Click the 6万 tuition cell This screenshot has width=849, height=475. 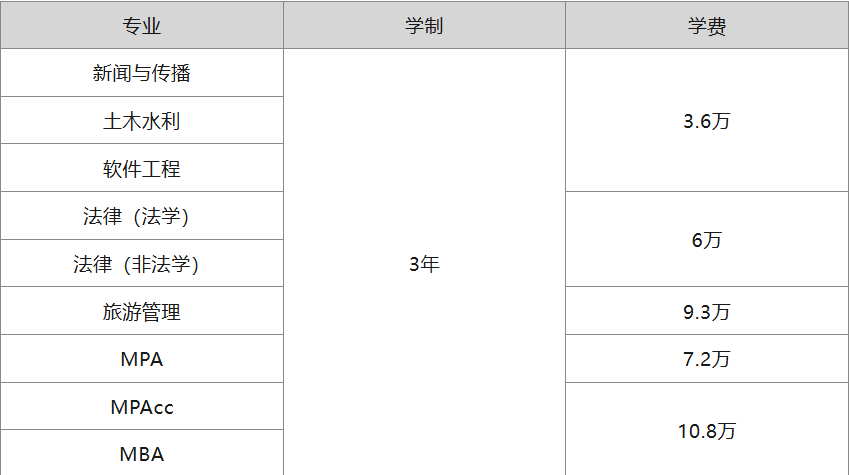tap(706, 240)
